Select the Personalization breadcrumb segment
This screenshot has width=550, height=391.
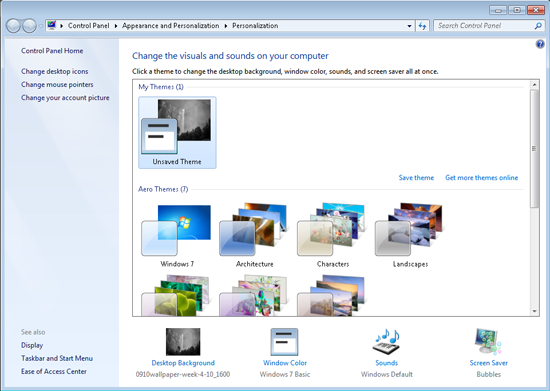click(255, 26)
